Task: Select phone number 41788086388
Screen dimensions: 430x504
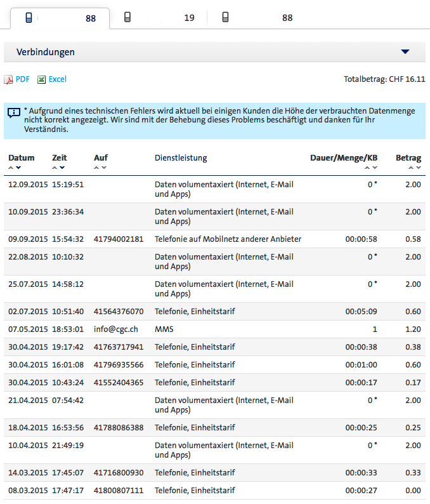Action: [x=119, y=428]
